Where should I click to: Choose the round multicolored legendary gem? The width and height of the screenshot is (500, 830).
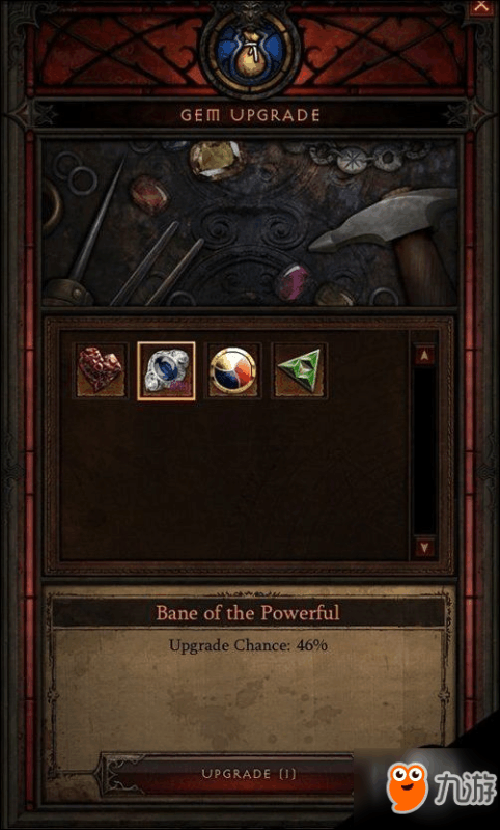click(x=233, y=371)
